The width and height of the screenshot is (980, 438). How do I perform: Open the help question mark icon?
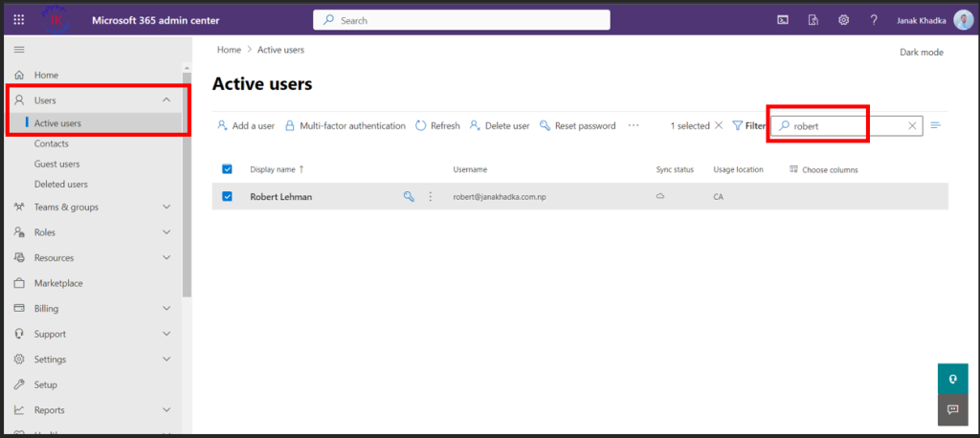coord(874,20)
